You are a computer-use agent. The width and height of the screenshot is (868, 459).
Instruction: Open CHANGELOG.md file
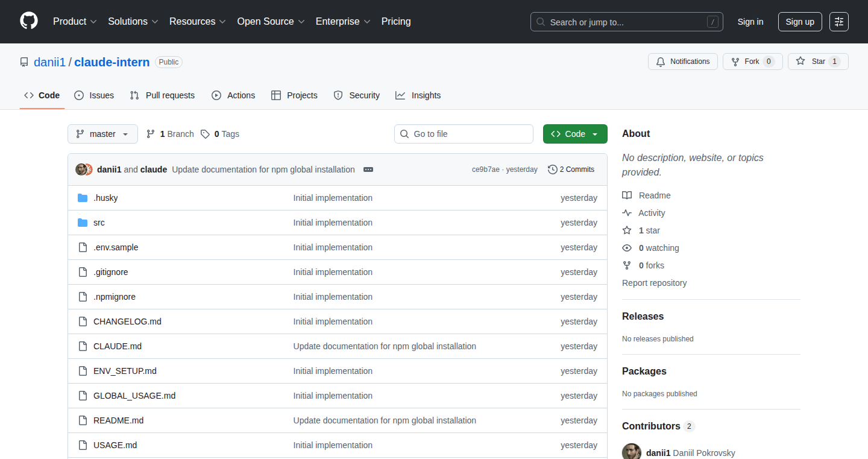click(127, 321)
